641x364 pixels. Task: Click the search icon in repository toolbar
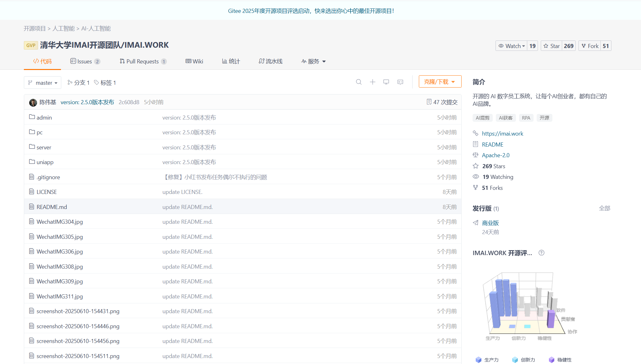coord(359,82)
